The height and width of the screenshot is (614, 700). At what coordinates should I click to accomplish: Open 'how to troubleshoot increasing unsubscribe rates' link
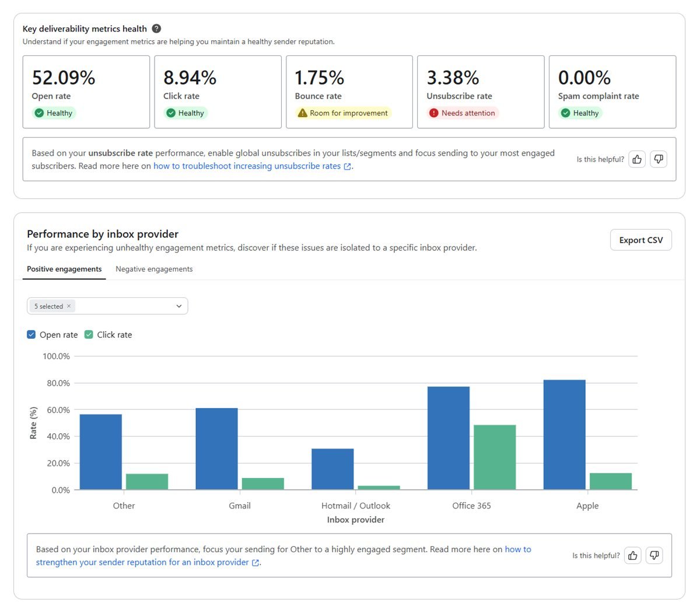click(247, 166)
